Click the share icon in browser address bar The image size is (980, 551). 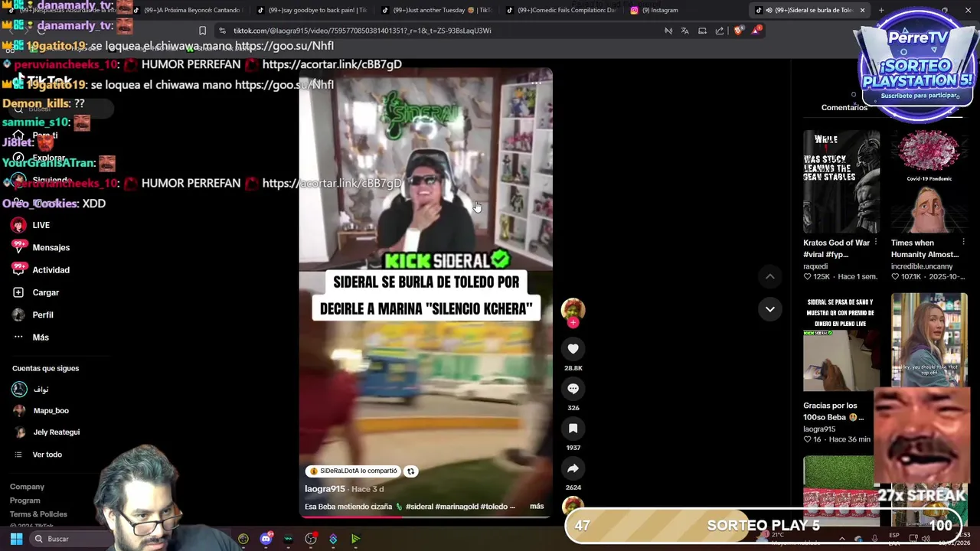pos(720,31)
